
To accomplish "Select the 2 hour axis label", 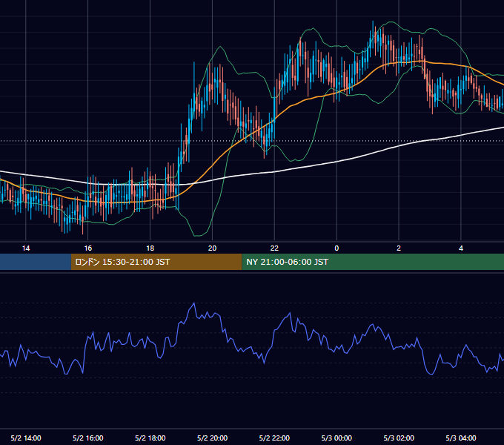I will (x=399, y=248).
